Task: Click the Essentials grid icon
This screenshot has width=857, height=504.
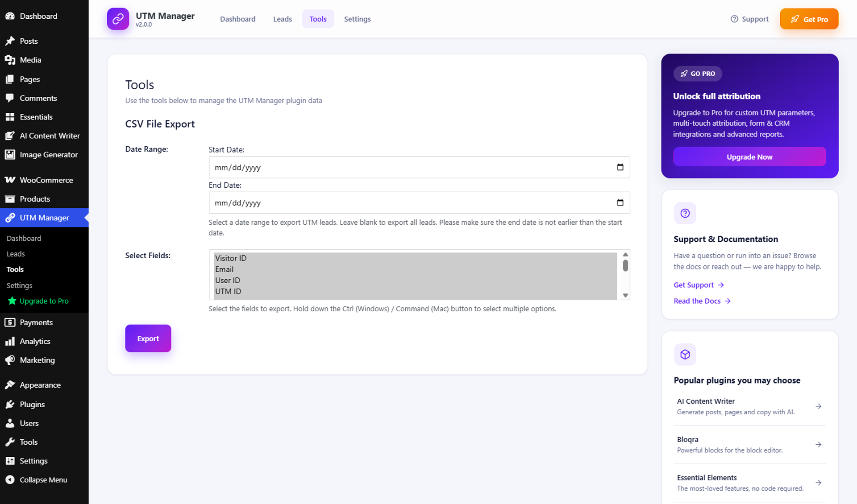Action: coord(10,117)
